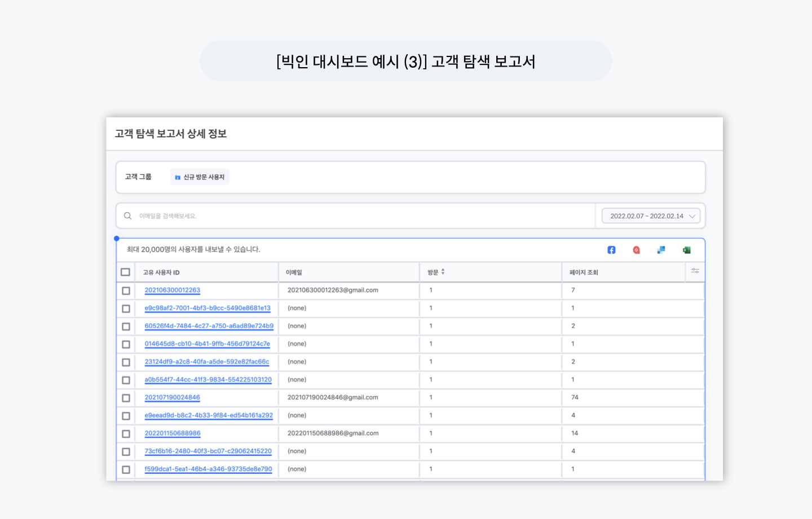
Task: Click email 202201150688986@gmail.com
Action: click(x=333, y=433)
